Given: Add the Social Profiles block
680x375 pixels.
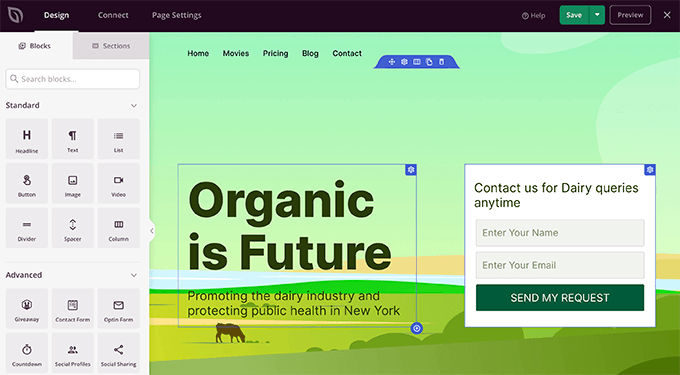Looking at the screenshot, I should click(x=73, y=353).
